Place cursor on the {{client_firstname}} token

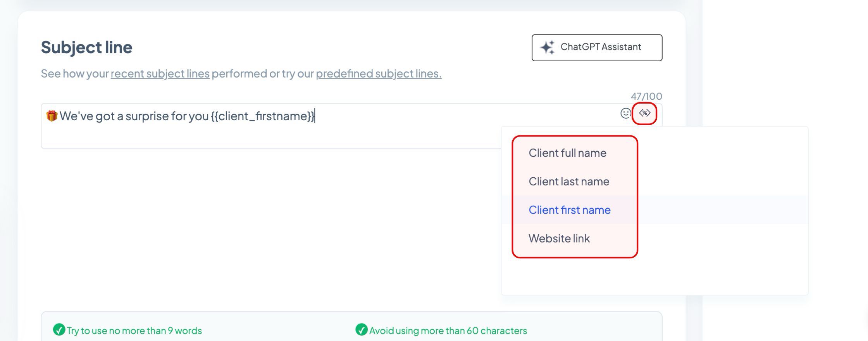263,116
